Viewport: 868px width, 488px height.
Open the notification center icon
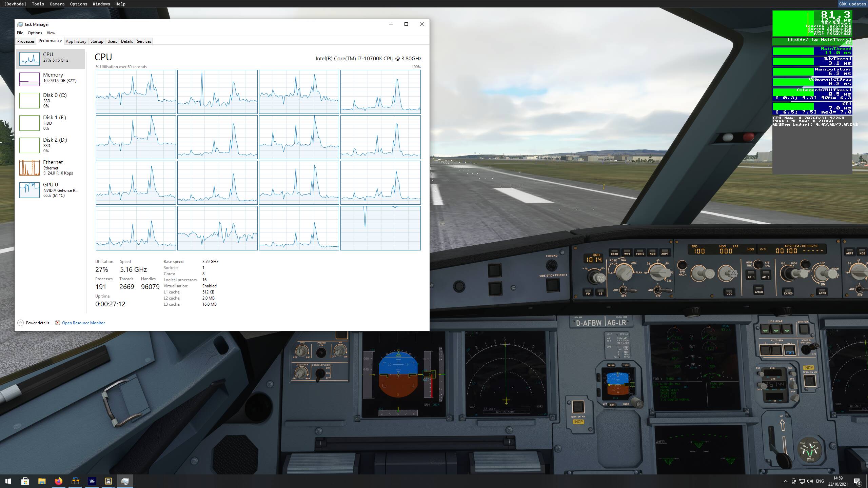click(x=857, y=481)
